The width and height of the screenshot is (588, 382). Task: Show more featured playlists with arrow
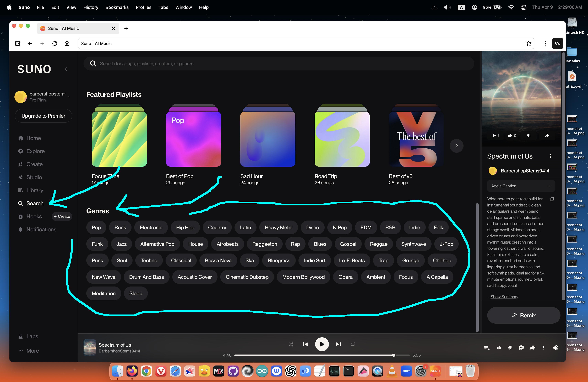[456, 146]
